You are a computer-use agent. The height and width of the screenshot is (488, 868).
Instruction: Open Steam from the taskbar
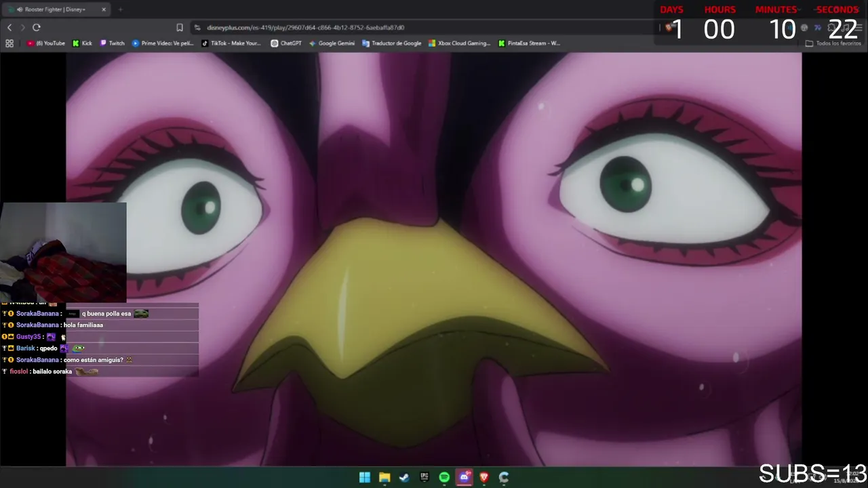404,477
